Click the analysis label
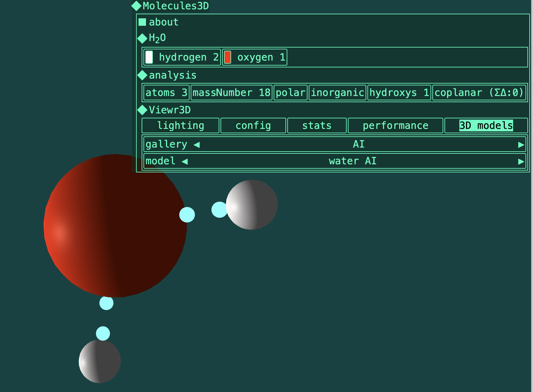This screenshot has height=392, width=533. tap(173, 75)
